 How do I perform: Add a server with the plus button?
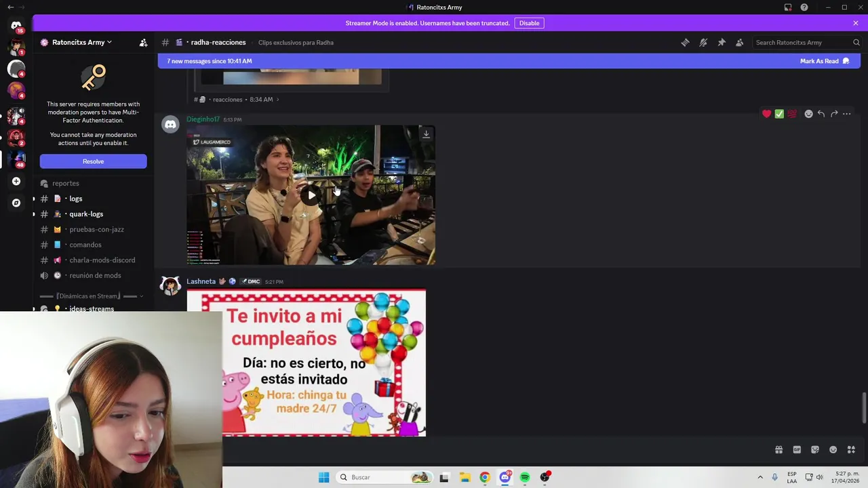pyautogui.click(x=16, y=181)
